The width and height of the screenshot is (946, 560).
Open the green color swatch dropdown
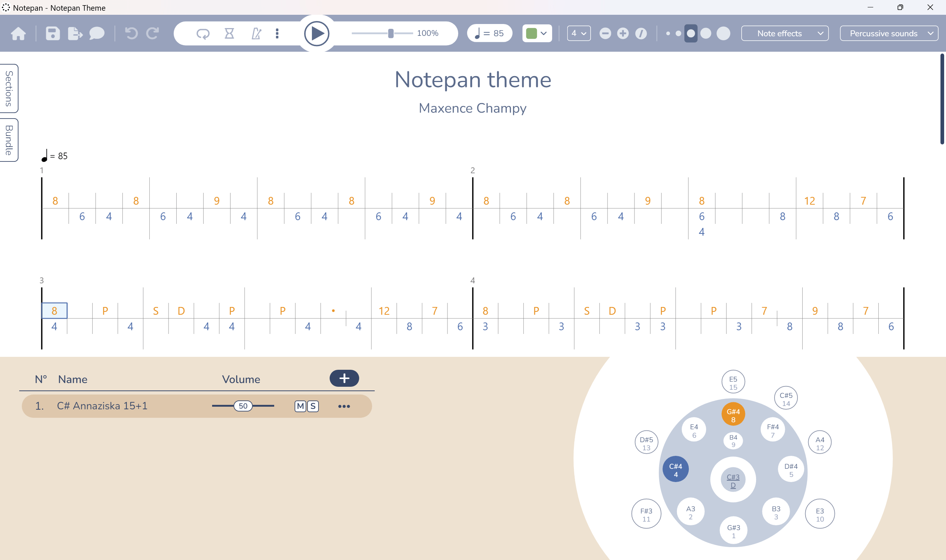coord(537,33)
